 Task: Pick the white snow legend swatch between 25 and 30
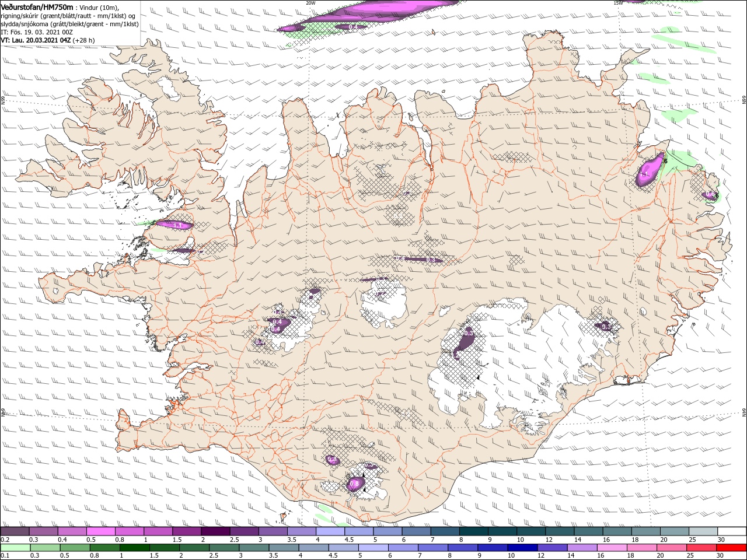[704, 531]
